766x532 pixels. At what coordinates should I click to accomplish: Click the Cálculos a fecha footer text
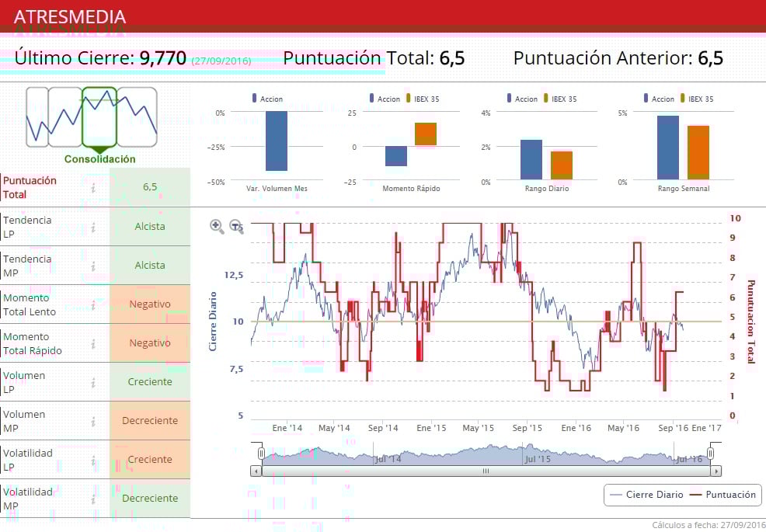point(709,525)
